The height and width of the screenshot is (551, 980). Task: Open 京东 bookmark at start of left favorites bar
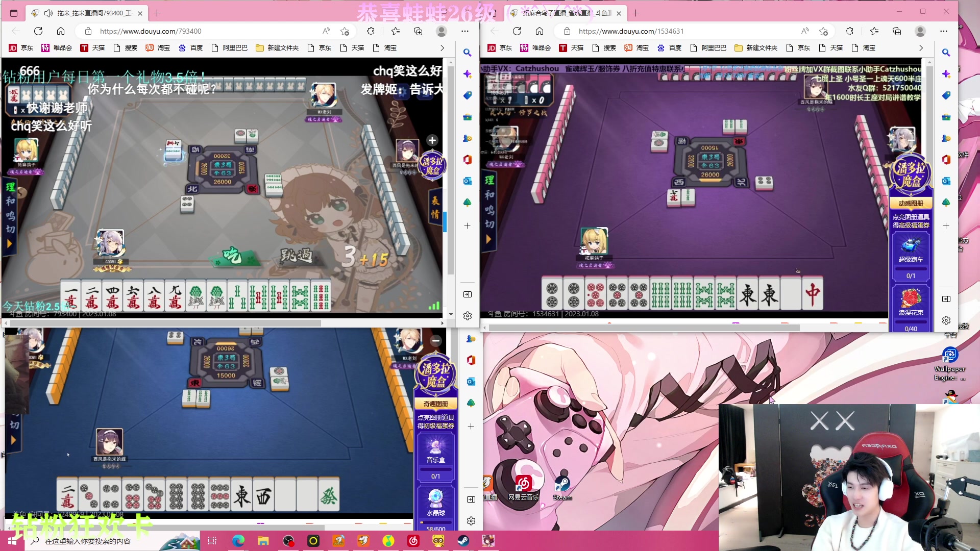(x=21, y=48)
